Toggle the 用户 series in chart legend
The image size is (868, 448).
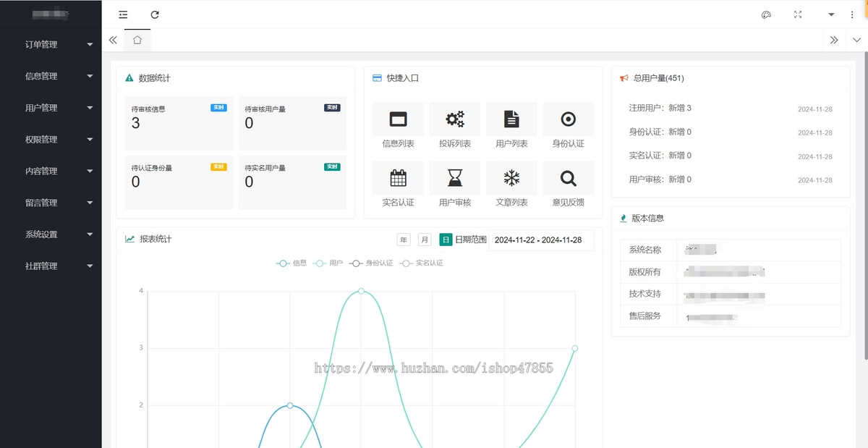coord(328,263)
